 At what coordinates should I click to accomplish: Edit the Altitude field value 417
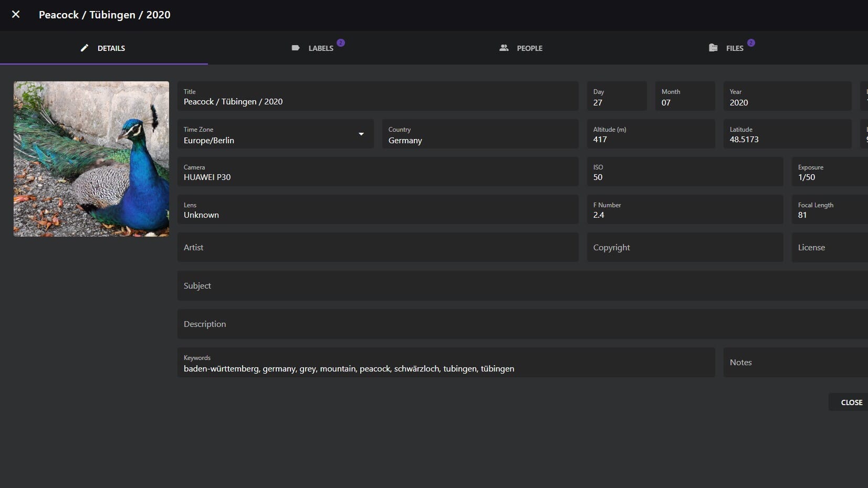pyautogui.click(x=651, y=139)
